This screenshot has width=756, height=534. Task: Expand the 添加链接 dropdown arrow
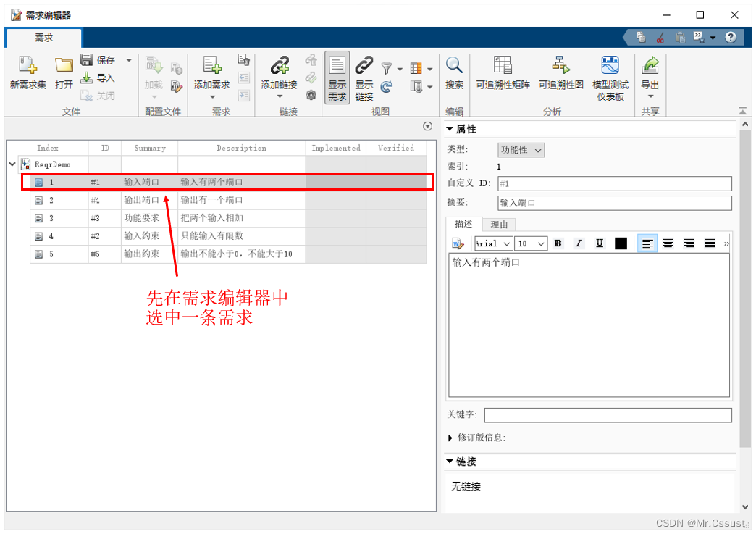tap(280, 96)
